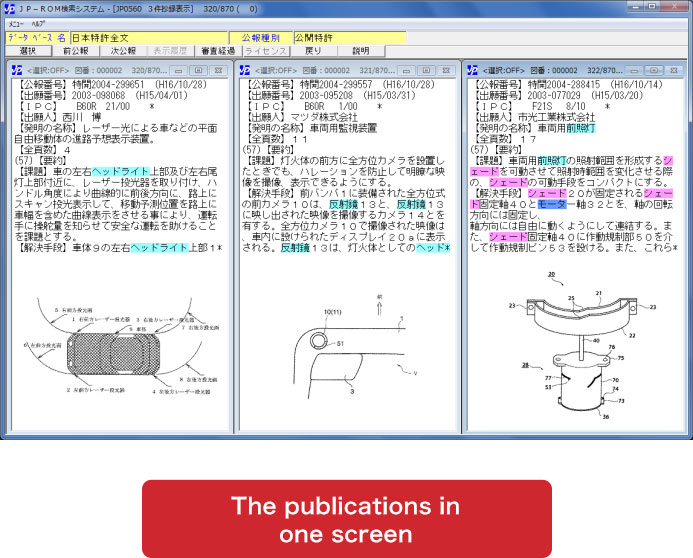This screenshot has height=558, width=693.
Task: Click the window icon of the 321/870 document
Action: (x=245, y=70)
